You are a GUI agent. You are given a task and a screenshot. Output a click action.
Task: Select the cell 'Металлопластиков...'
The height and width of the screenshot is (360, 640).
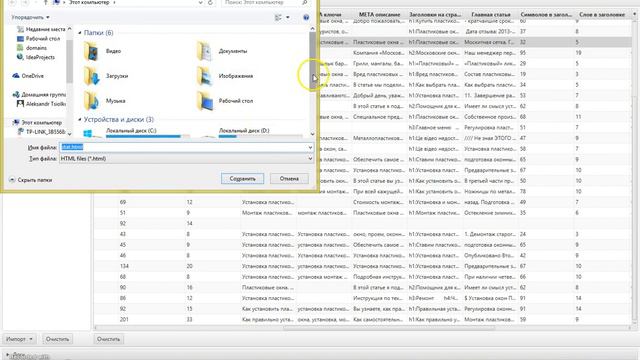379,138
